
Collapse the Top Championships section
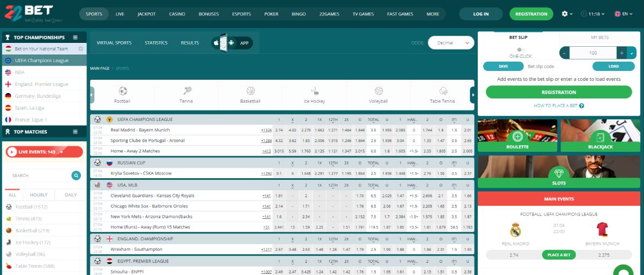[x=75, y=37]
